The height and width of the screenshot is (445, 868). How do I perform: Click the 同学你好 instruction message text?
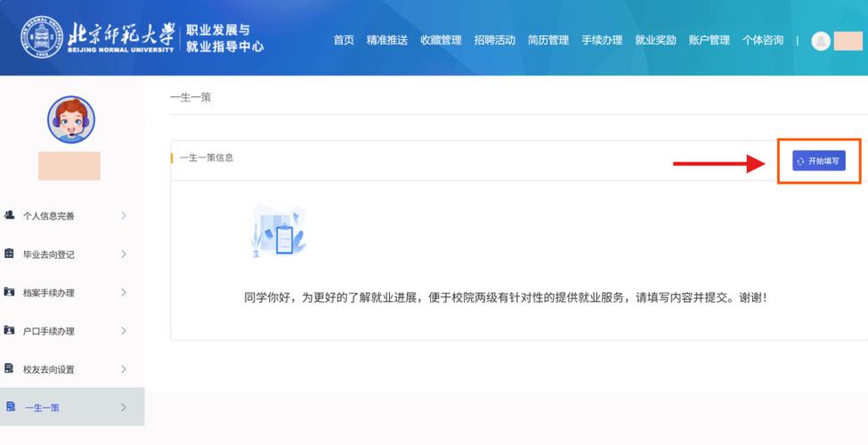[506, 298]
